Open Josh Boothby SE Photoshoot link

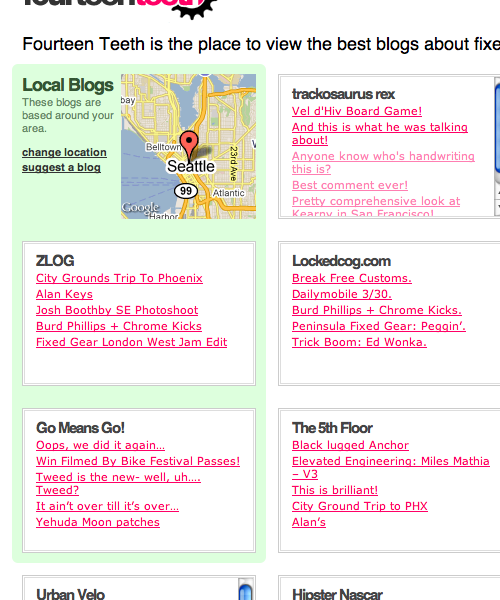point(117,310)
